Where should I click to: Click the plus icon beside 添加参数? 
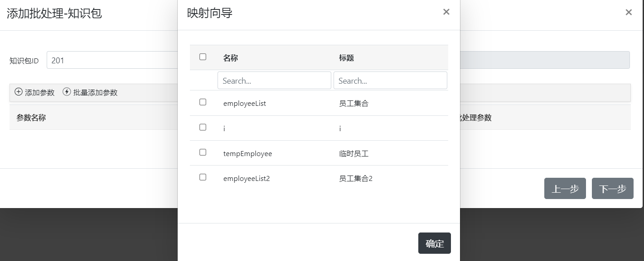(x=19, y=92)
